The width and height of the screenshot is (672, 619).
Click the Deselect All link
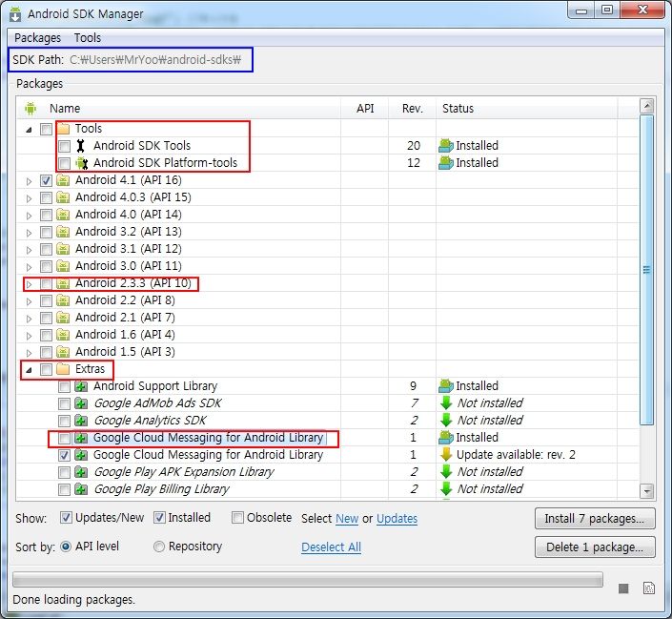point(331,547)
